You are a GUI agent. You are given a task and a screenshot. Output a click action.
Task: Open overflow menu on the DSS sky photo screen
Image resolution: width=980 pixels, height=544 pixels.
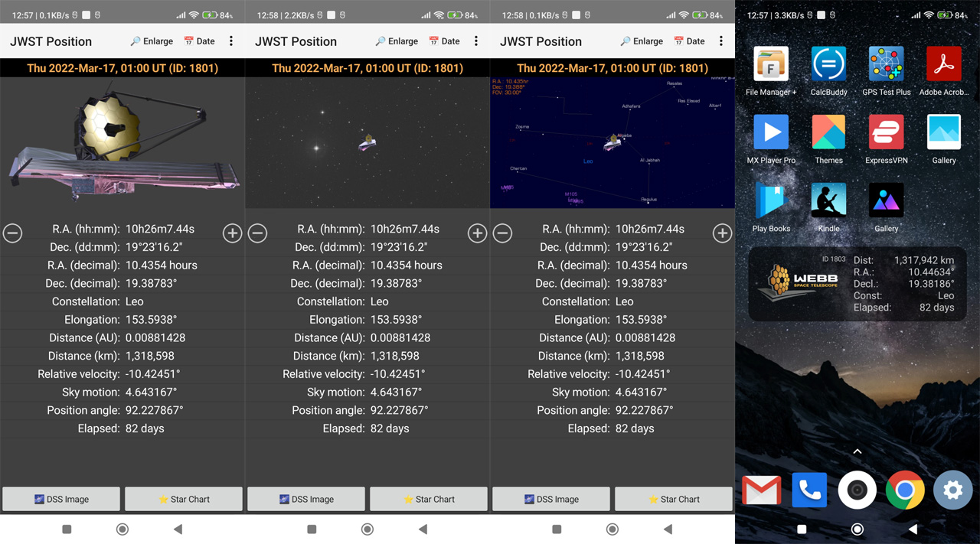(x=476, y=41)
